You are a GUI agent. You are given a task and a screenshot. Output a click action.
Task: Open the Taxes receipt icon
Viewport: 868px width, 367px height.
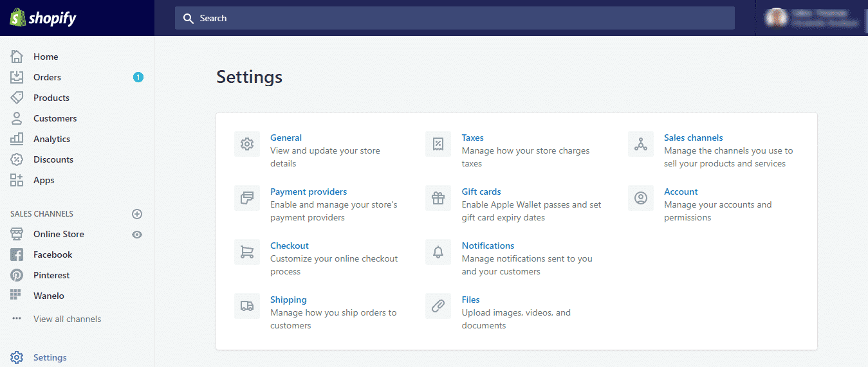[438, 144]
